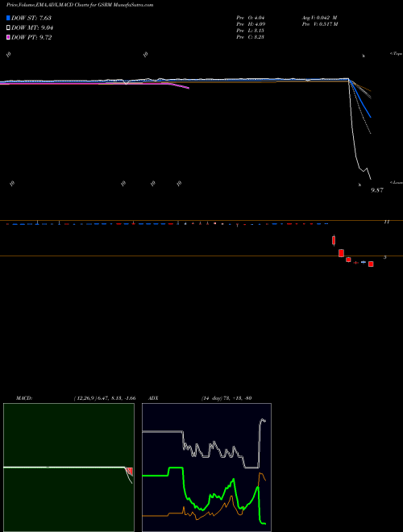Click the orange DI line peak in ADX panel
Screen dimensions: 403x532
260,473
